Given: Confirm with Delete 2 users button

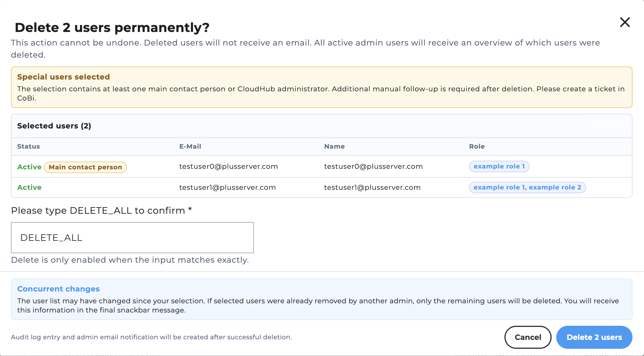Looking at the screenshot, I should click(594, 337).
